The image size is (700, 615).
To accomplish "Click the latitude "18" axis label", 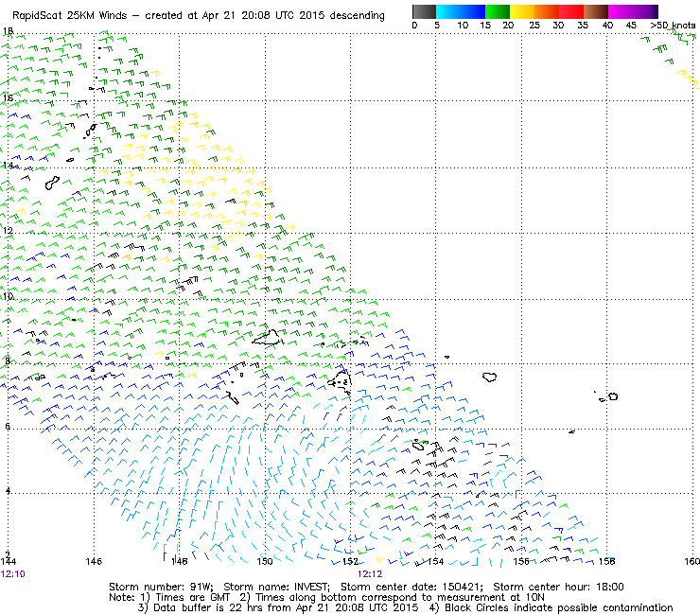I will pos(8,31).
